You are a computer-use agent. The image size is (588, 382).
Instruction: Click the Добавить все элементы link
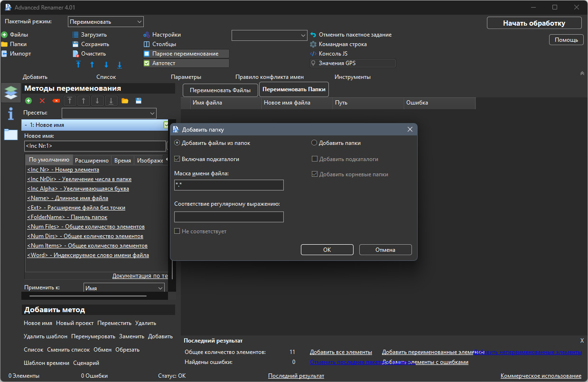pyautogui.click(x=341, y=352)
